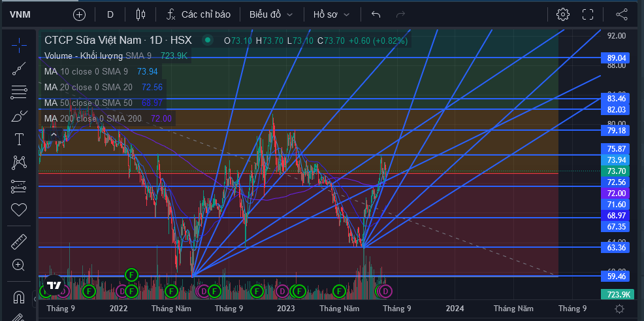The height and width of the screenshot is (321, 644).
Task: Select the trend line drawing tool
Action: 19,69
